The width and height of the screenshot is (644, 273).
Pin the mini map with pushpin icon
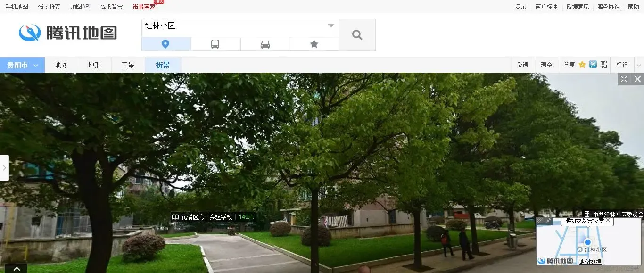[x=548, y=220]
